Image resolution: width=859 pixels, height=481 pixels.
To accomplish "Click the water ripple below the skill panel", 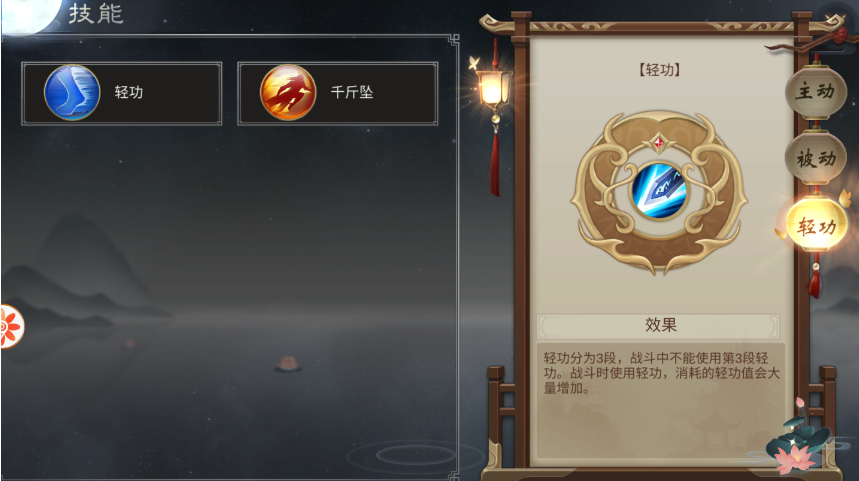I will pyautogui.click(x=415, y=455).
